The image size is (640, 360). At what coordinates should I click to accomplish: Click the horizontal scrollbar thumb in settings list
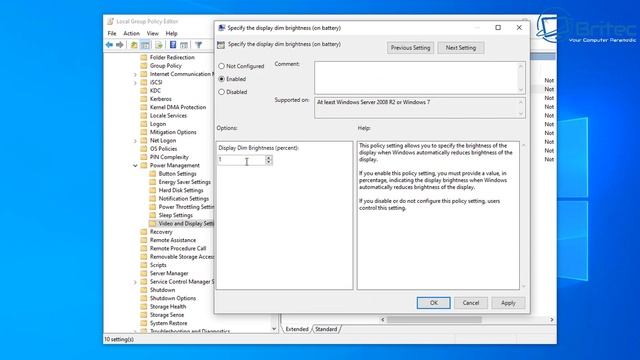pos(434,320)
